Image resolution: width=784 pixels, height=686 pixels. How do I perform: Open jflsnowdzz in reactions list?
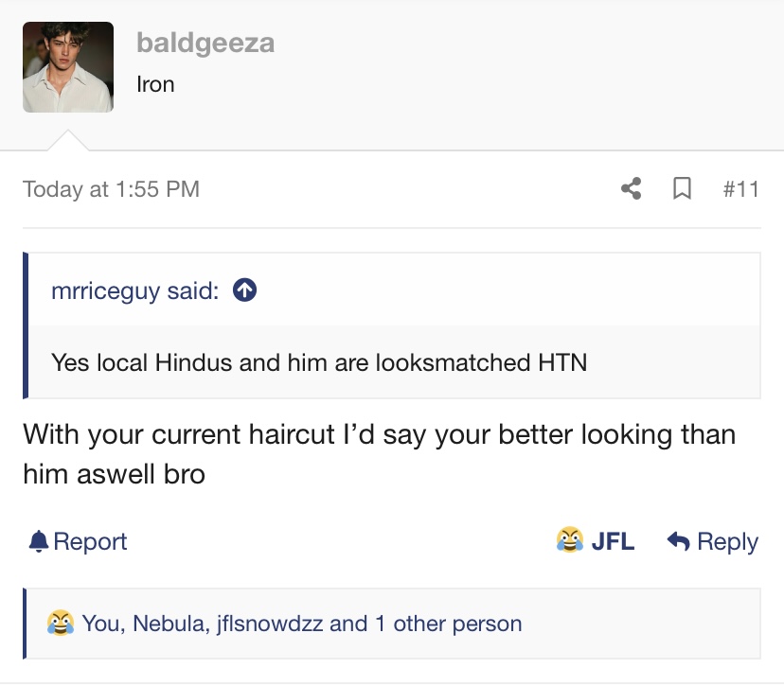270,624
